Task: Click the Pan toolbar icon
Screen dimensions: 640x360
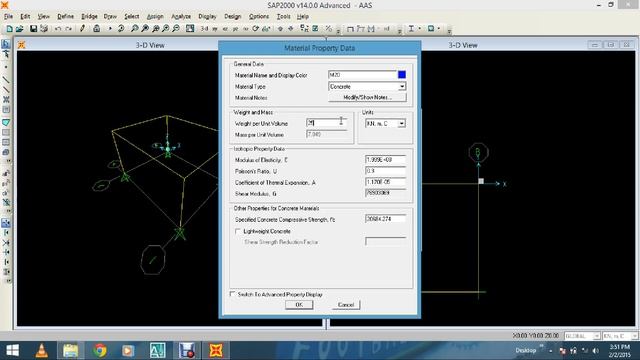Action: 190,29
